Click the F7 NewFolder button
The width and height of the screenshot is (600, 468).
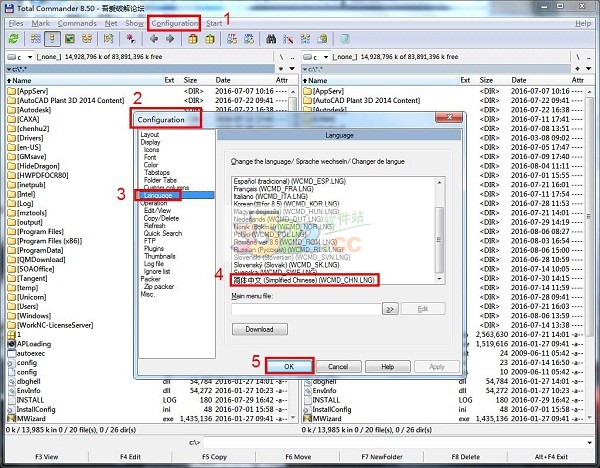382,457
